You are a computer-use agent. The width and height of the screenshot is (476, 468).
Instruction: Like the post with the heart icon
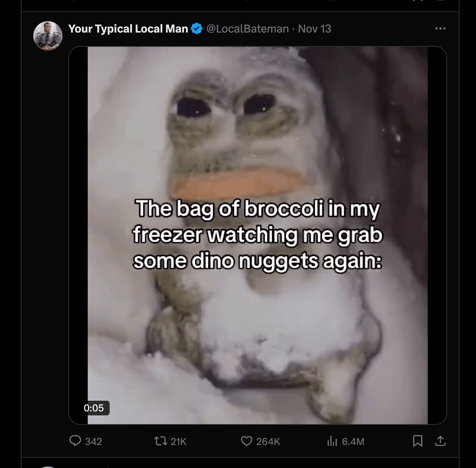(x=247, y=441)
